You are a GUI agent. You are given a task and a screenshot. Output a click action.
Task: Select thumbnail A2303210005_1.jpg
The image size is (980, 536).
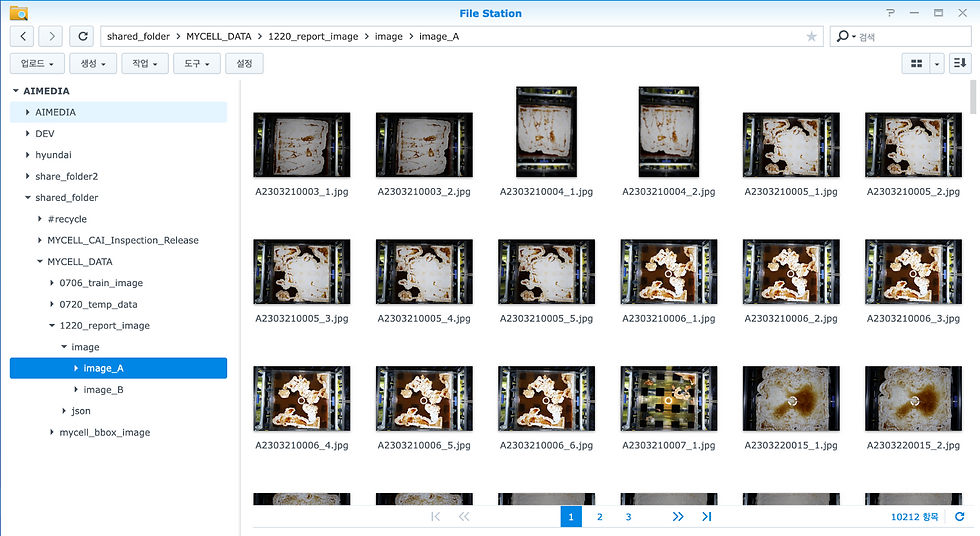(791, 145)
